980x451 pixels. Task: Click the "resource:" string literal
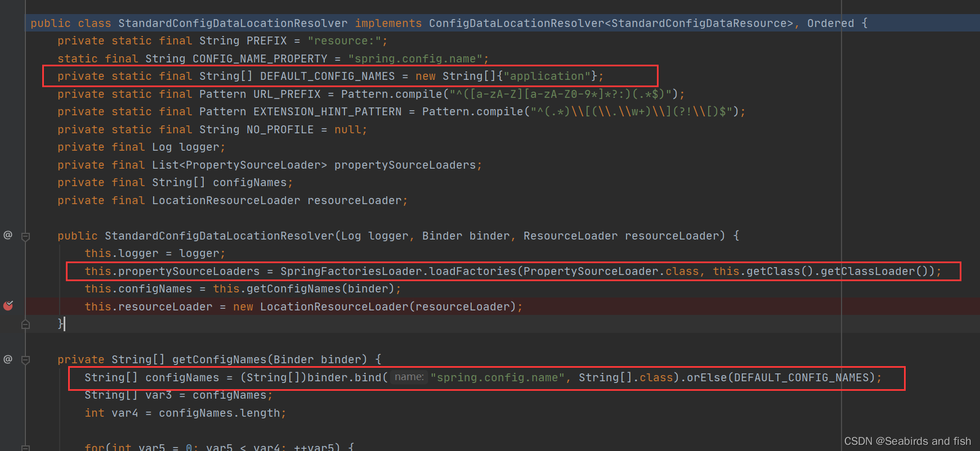[344, 41]
